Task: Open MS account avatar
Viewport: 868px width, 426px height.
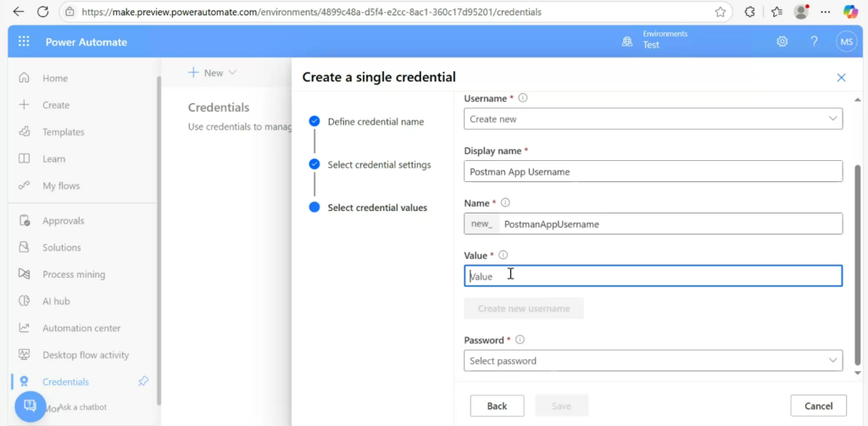Action: click(847, 41)
